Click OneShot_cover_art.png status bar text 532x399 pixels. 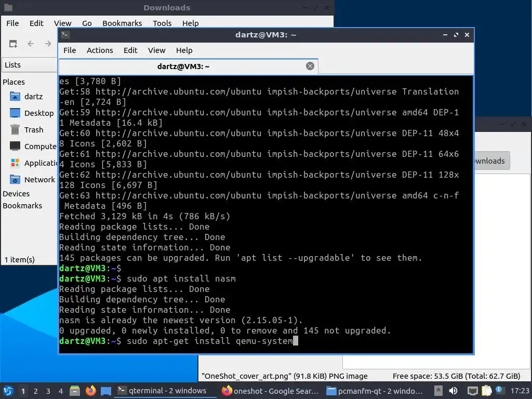[284, 376]
